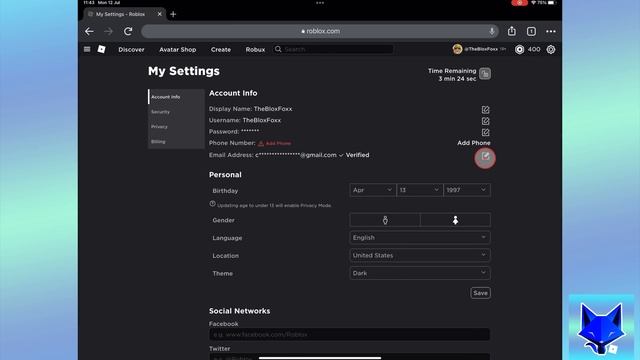Click the Display Name: TheBloxFoxx text
640x360 pixels.
pos(251,109)
